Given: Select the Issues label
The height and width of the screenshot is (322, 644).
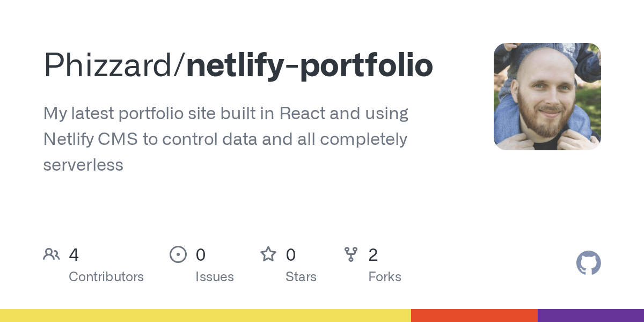Looking at the screenshot, I should (x=215, y=277).
